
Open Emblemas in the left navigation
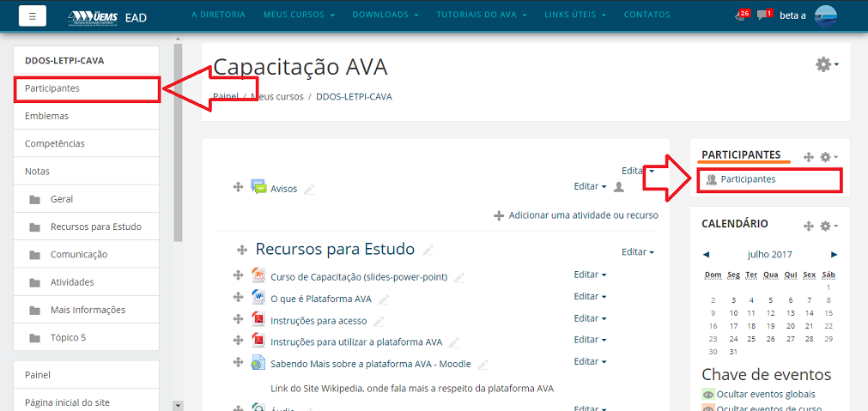[87, 116]
